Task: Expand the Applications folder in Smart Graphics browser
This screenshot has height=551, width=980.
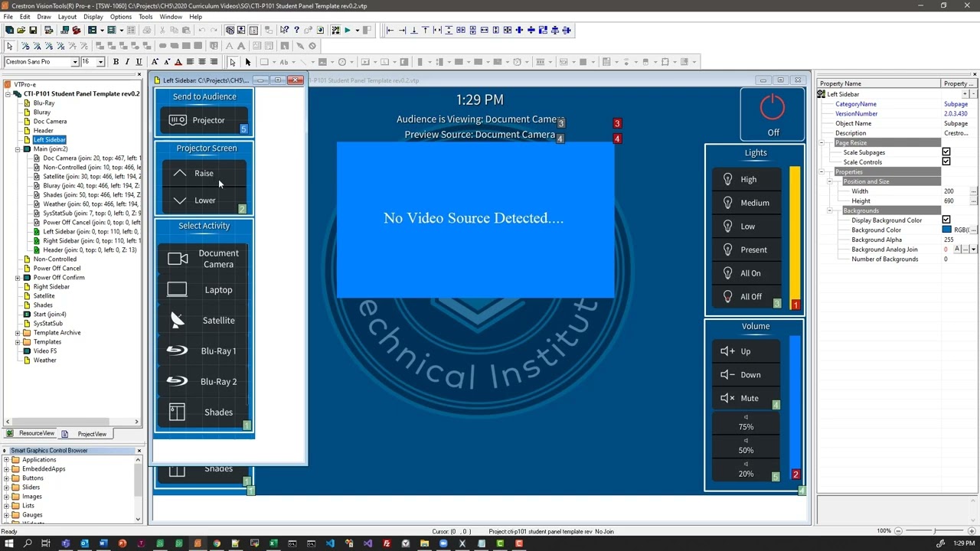Action: coord(6,460)
